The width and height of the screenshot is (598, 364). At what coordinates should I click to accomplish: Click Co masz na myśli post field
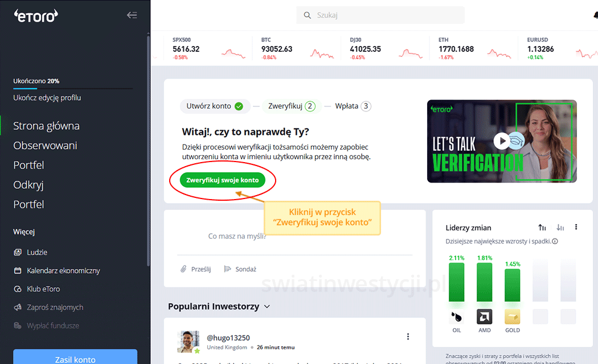point(237,236)
